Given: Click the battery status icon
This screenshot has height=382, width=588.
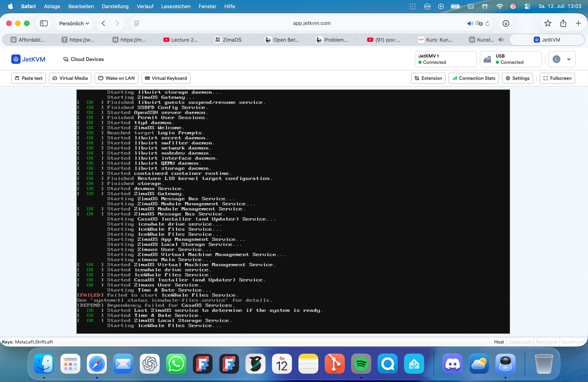Looking at the screenshot, I should (x=455, y=6).
